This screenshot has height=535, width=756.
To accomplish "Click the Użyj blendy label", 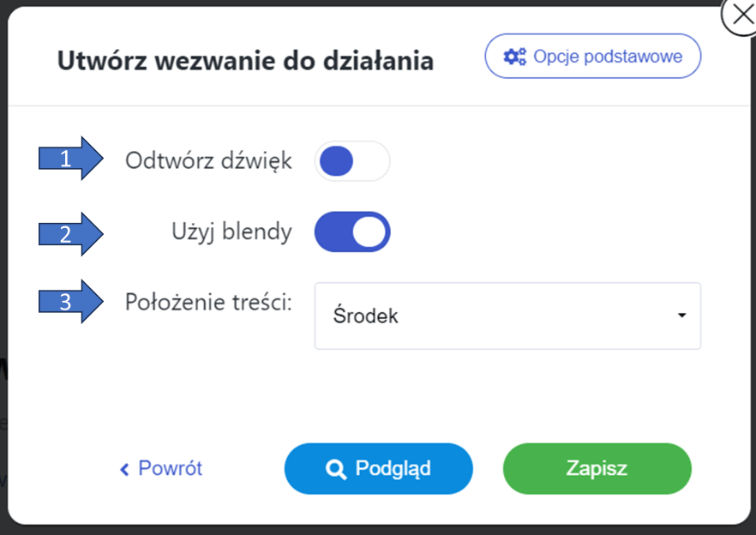I will tap(231, 231).
